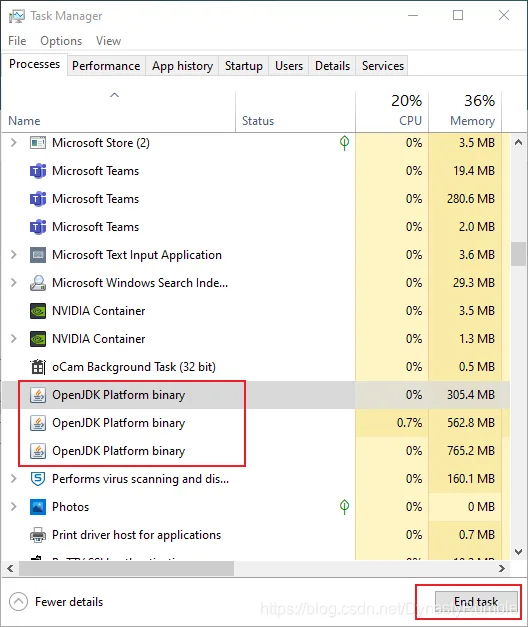The image size is (528, 627).
Task: Click the Task Manager title bar icon
Action: point(17,16)
